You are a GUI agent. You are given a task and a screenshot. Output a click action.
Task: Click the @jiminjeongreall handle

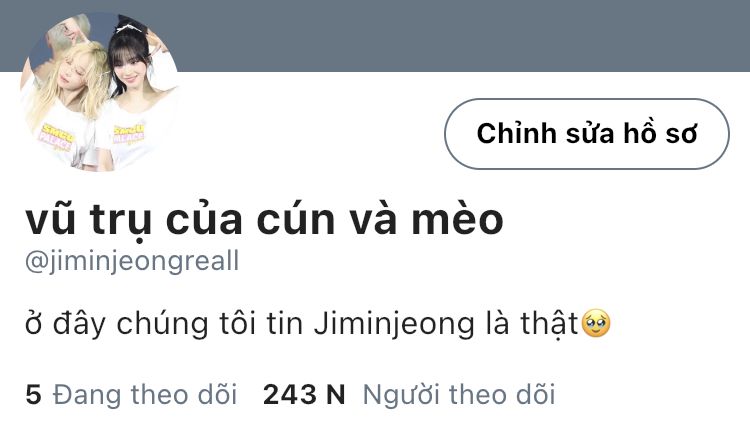(132, 262)
